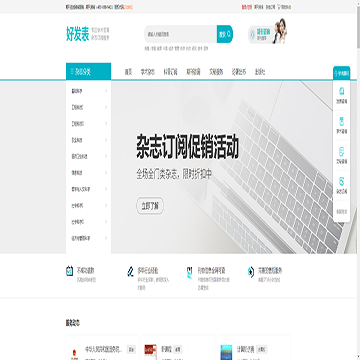Open the 中华人民共和国国务院 journal title link

(104, 349)
